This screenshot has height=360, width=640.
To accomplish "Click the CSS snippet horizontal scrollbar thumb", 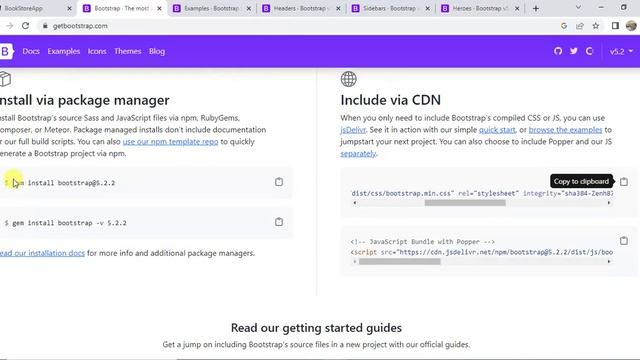I will pos(465,203).
